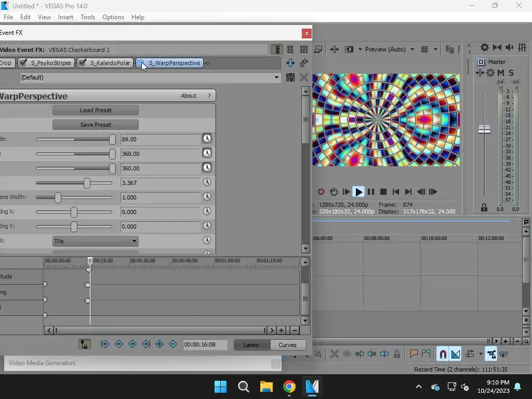Screen dimensions: 532x399
Task: Open Master Bus audio properties gear icon
Action: (485, 47)
